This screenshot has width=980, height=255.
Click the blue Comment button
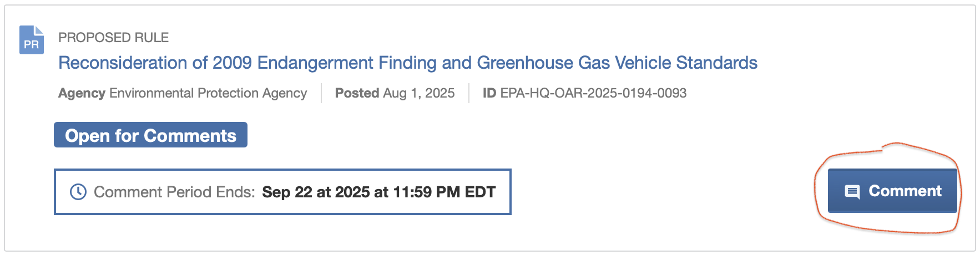click(892, 191)
